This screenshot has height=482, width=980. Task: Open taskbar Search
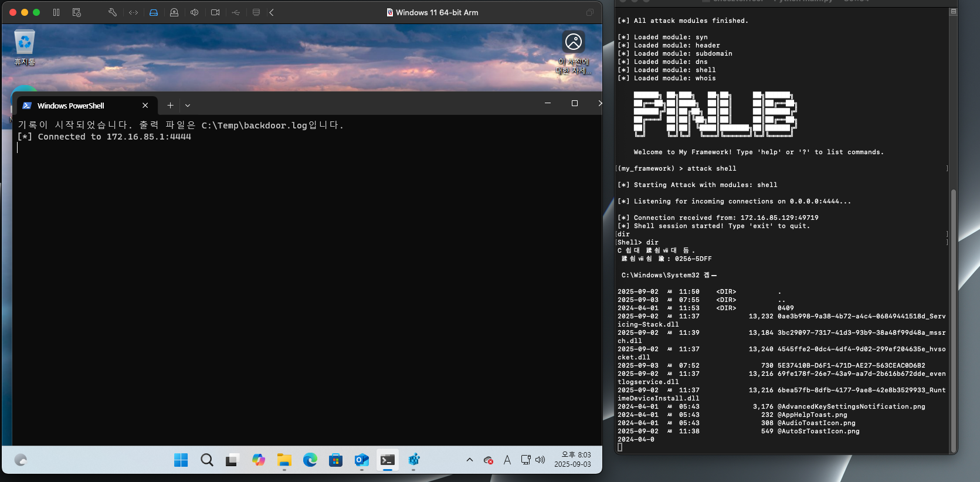(x=207, y=460)
